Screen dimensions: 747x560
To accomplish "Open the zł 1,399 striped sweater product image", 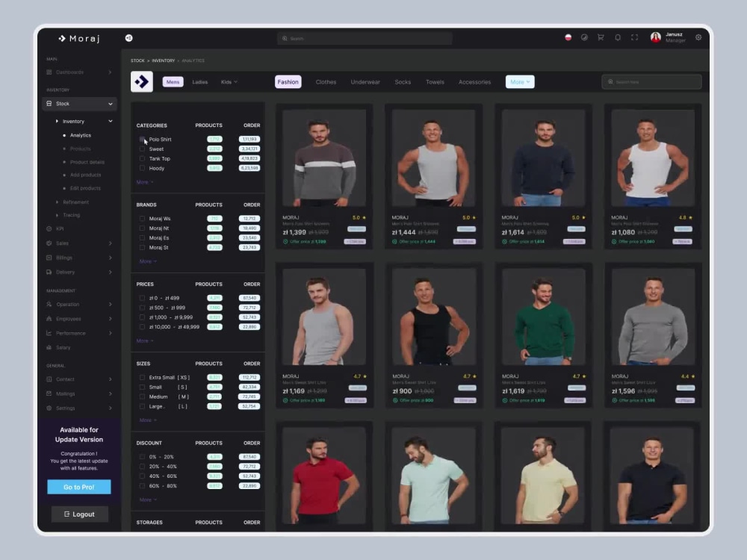I will pos(324,158).
